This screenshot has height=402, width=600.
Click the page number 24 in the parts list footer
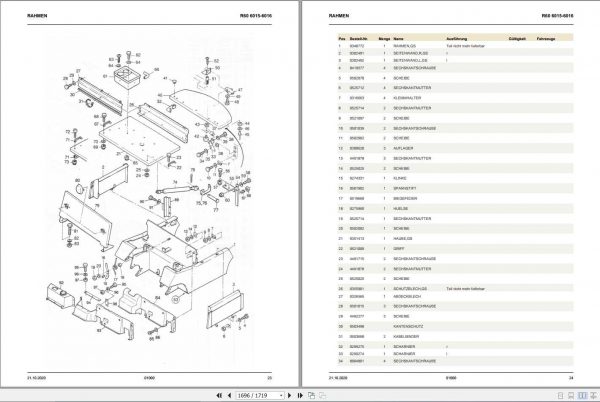point(571,378)
